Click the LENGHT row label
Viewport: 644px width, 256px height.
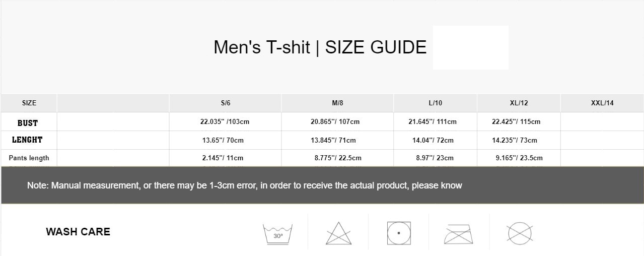[x=27, y=140]
